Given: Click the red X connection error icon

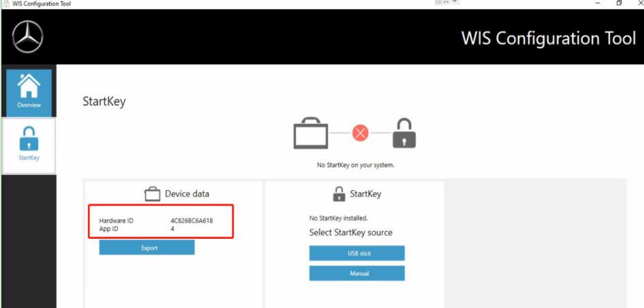Looking at the screenshot, I should click(360, 133).
